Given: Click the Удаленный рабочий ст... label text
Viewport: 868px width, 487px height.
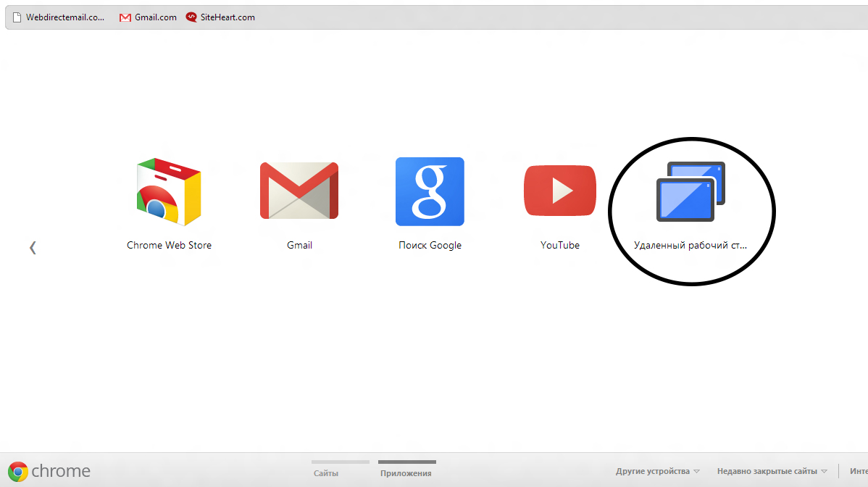Looking at the screenshot, I should pos(690,245).
